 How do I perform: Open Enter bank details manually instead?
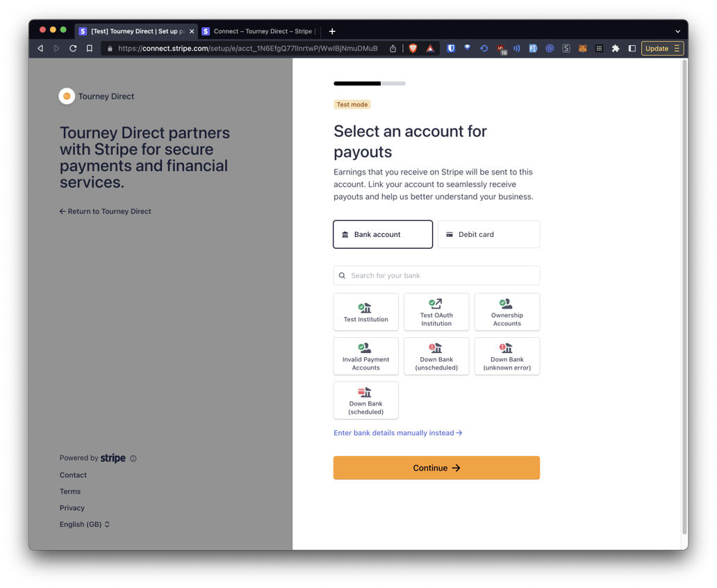click(x=397, y=432)
